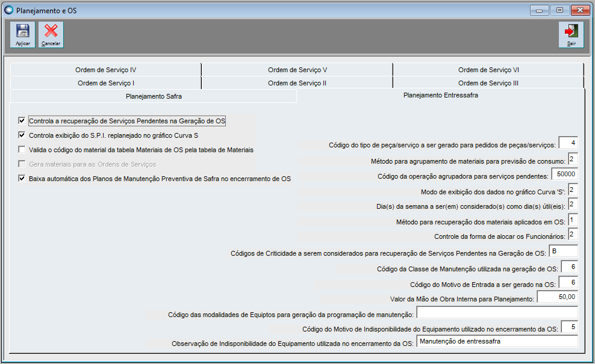
Task: Click Mão de Obra Interna value 50,00
Action: tap(558, 297)
